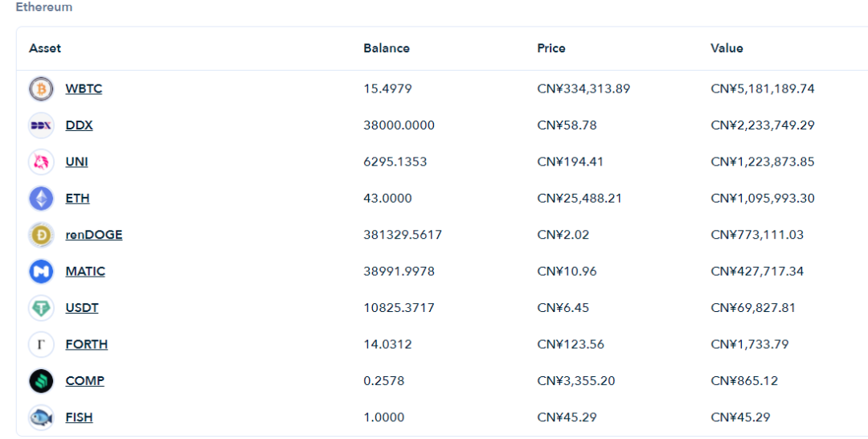Follow the MATIC asset link
Screen dimensions: 868x439
tap(85, 271)
